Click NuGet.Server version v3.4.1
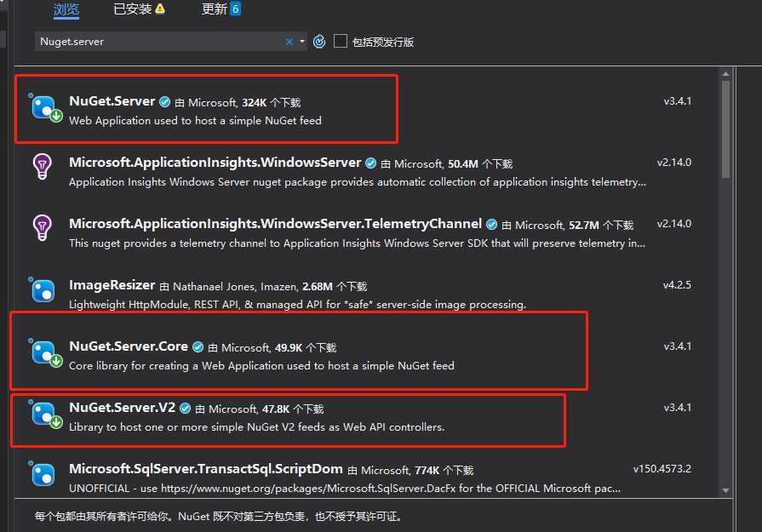762x532 pixels. point(678,101)
